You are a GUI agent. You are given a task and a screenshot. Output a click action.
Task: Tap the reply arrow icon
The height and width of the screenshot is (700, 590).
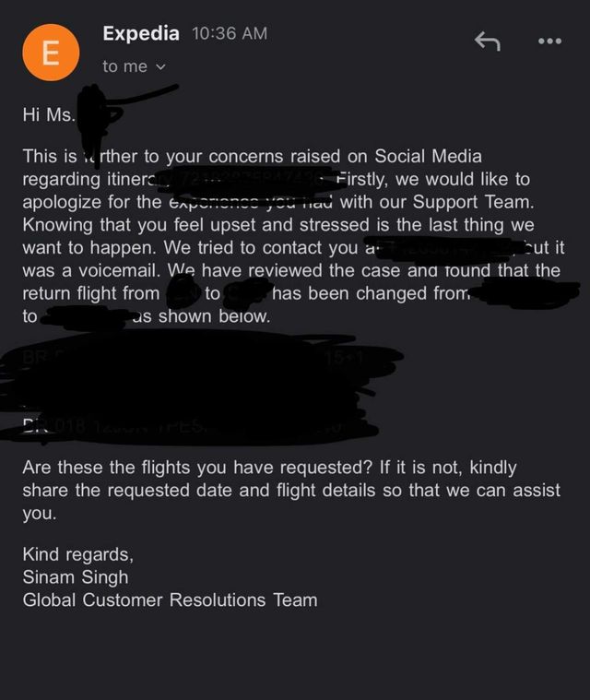[x=487, y=41]
